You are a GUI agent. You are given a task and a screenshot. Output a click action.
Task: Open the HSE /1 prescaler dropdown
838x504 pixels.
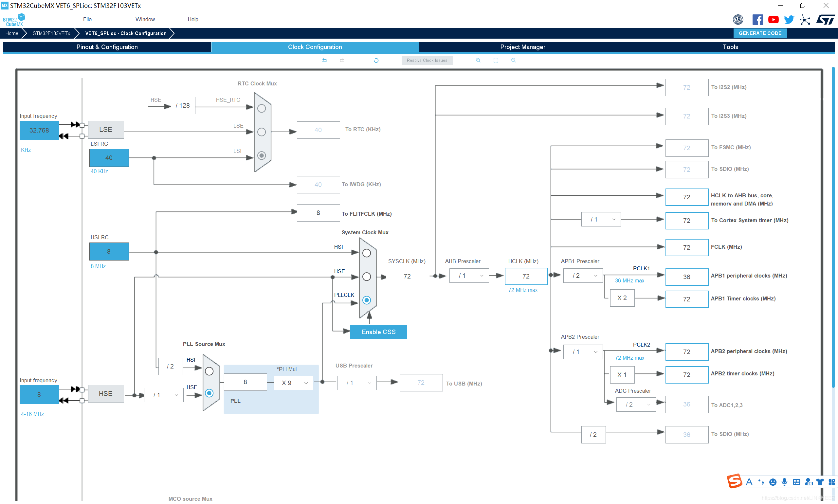coord(164,395)
